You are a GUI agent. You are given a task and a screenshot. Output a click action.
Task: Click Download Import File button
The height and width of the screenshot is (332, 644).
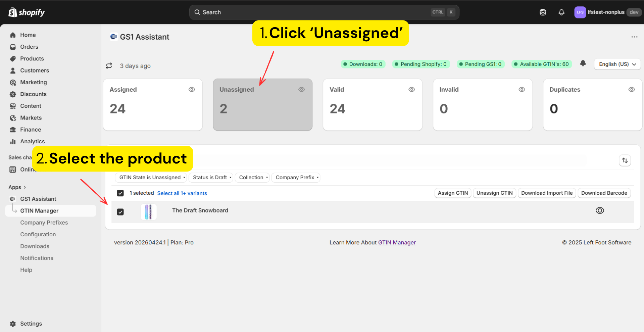click(x=547, y=193)
